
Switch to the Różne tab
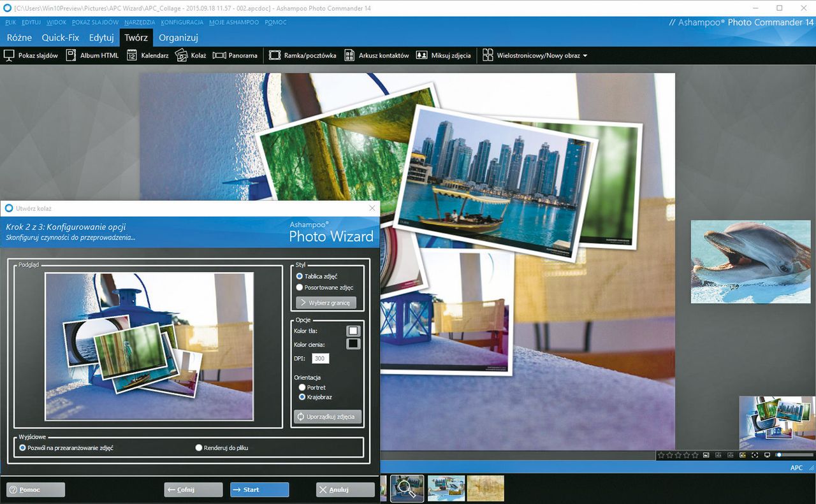[x=19, y=38]
